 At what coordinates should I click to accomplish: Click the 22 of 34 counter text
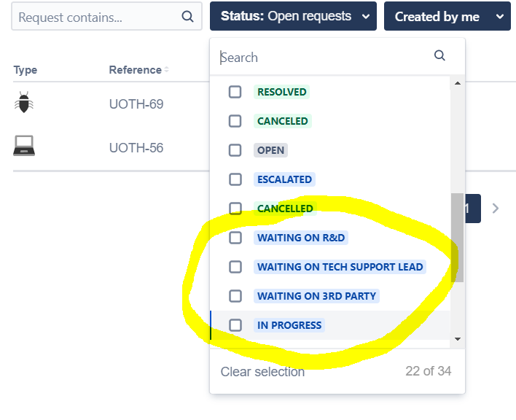point(428,371)
